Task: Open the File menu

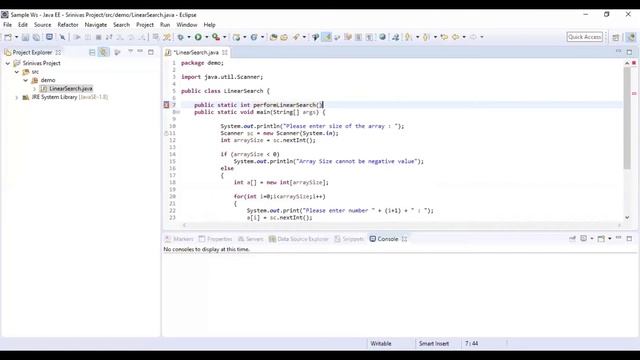Action: click(x=7, y=25)
